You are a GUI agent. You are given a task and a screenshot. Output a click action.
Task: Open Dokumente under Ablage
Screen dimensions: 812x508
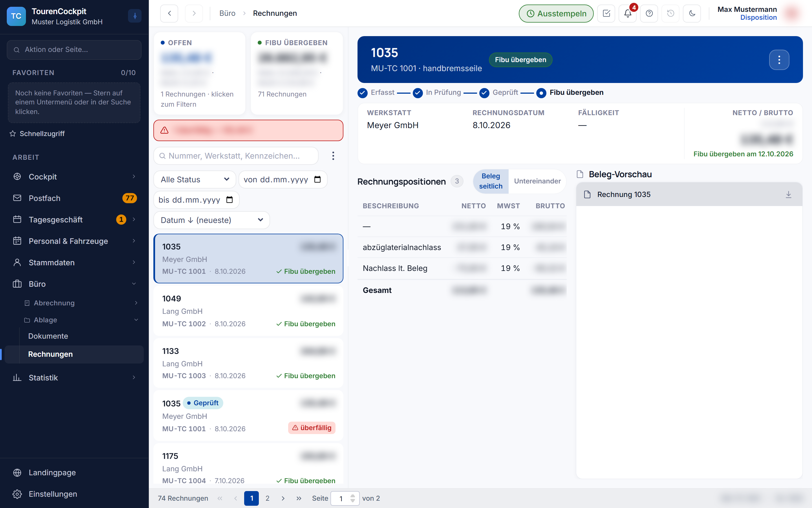point(48,336)
